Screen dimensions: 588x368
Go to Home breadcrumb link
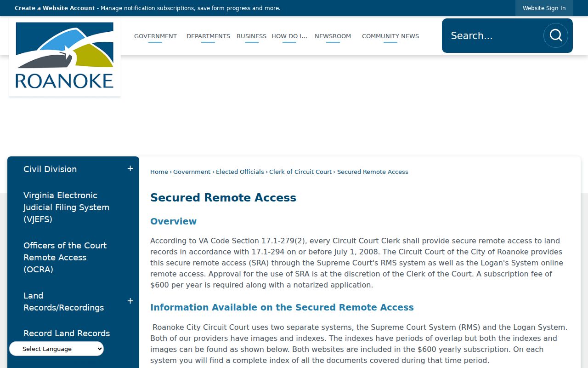tap(159, 172)
